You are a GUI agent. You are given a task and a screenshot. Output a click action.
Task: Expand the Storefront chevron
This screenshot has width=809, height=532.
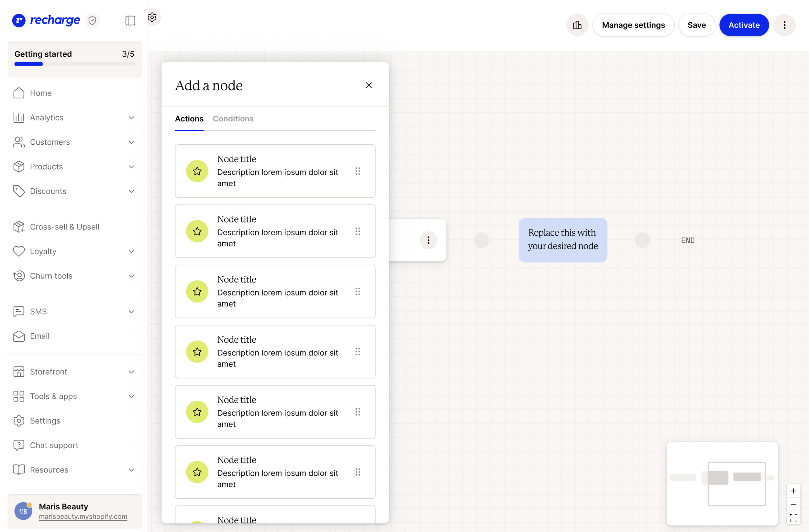click(131, 371)
